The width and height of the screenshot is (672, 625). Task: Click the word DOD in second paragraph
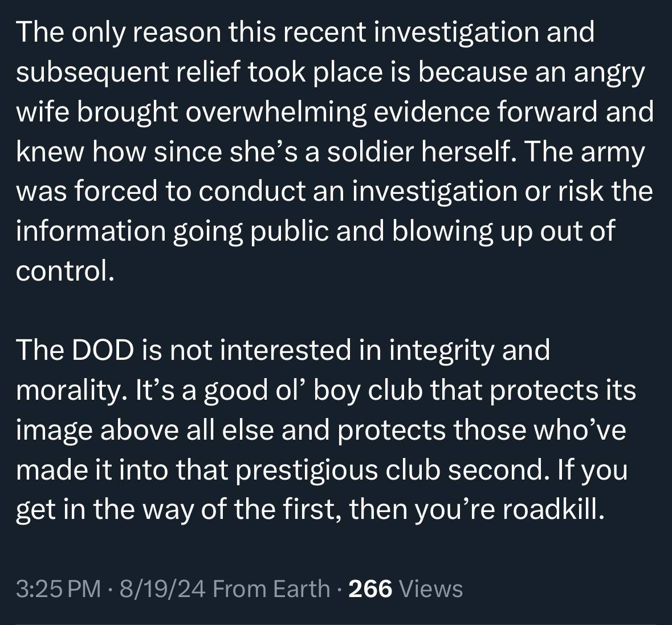pos(103,350)
